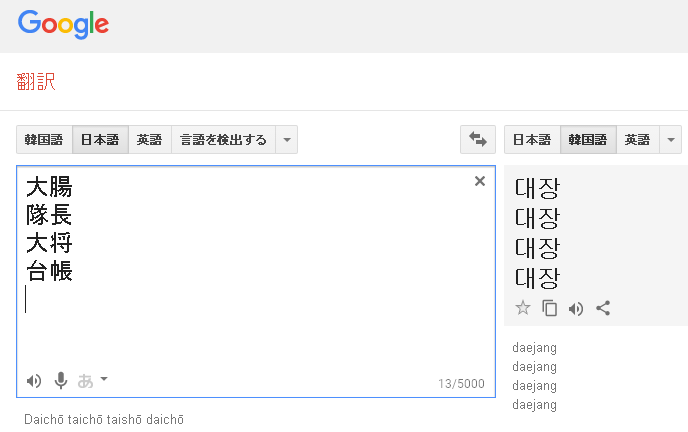The height and width of the screenshot is (432, 688).
Task: Select 日本語 as source language
Action: 100,140
